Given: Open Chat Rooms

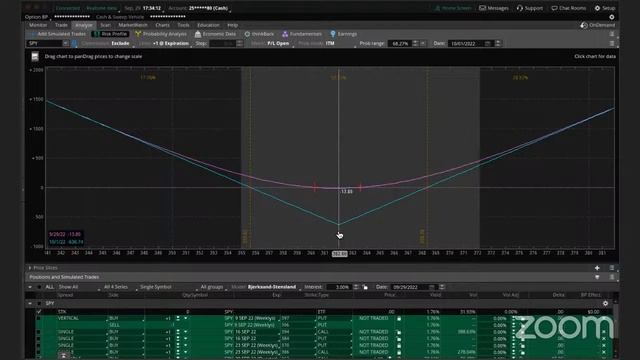Looking at the screenshot, I should point(568,8).
